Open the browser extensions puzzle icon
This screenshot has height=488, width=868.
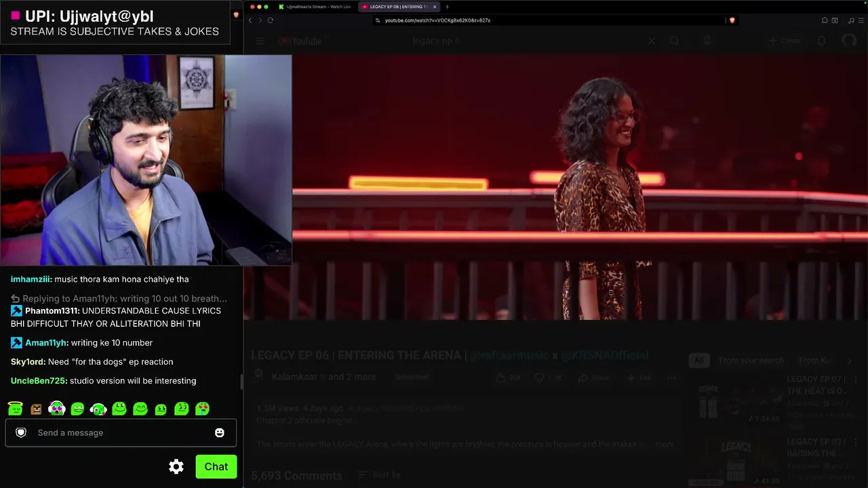[825, 20]
